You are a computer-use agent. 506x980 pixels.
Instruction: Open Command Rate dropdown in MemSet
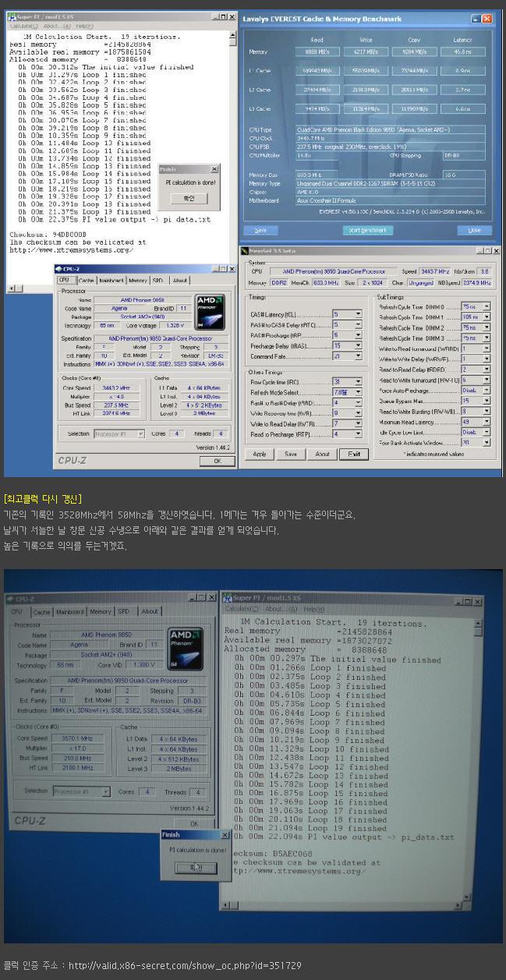click(x=347, y=355)
